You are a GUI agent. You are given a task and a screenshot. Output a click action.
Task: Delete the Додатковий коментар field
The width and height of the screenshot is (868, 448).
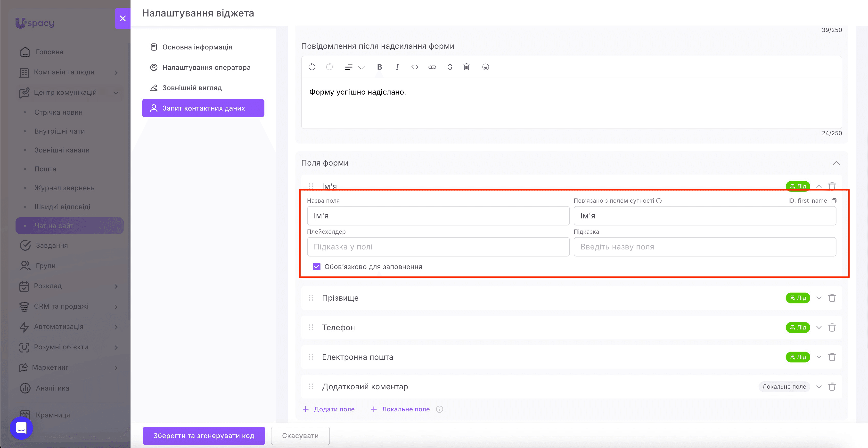point(832,387)
